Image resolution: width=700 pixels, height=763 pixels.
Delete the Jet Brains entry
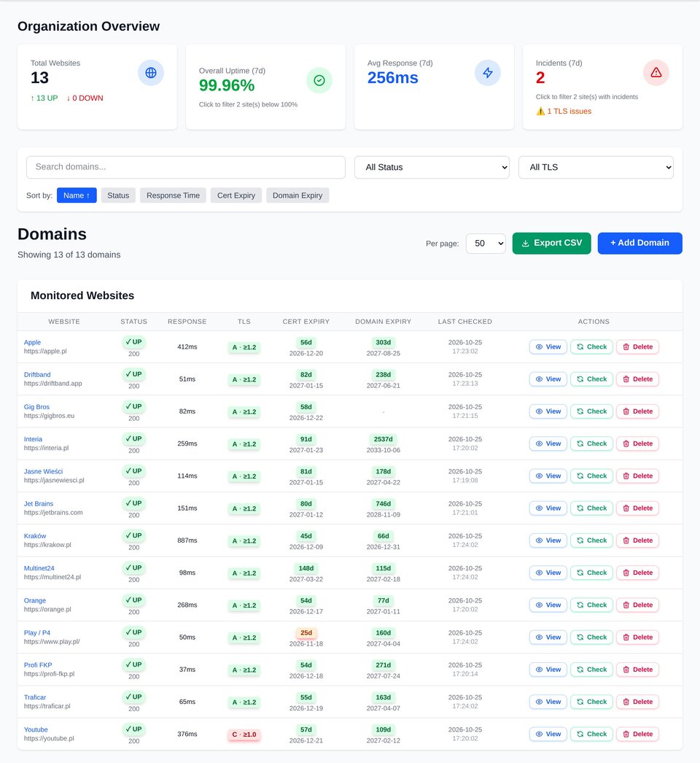click(638, 508)
